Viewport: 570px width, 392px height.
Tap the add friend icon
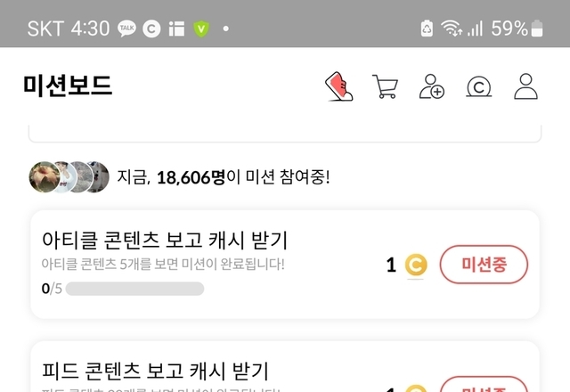click(x=432, y=86)
